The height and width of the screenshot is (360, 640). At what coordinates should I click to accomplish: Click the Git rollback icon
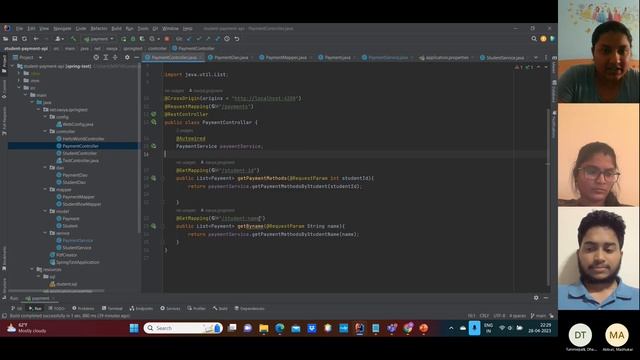pos(237,39)
